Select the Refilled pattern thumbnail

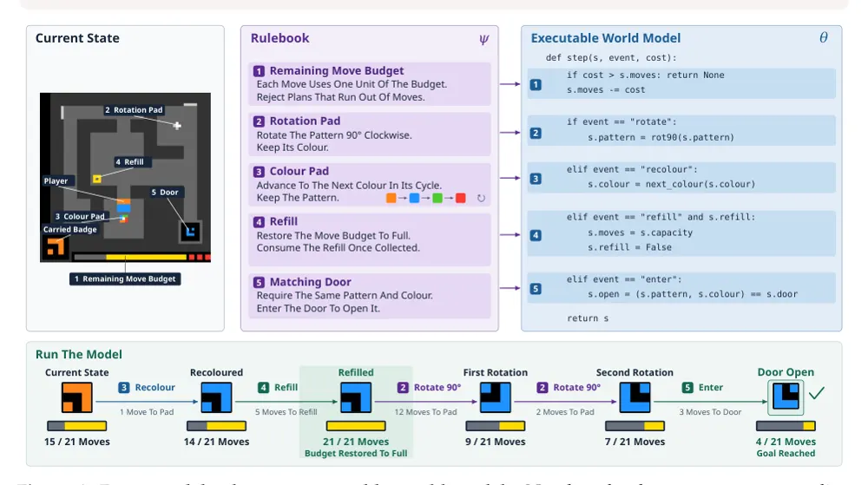point(356,397)
